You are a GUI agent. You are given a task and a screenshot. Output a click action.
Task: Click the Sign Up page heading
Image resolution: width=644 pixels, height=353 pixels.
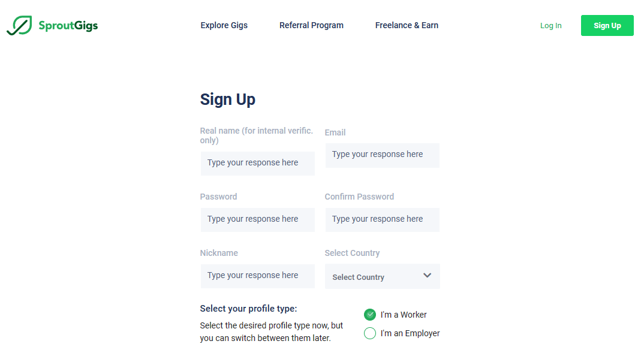point(228,99)
